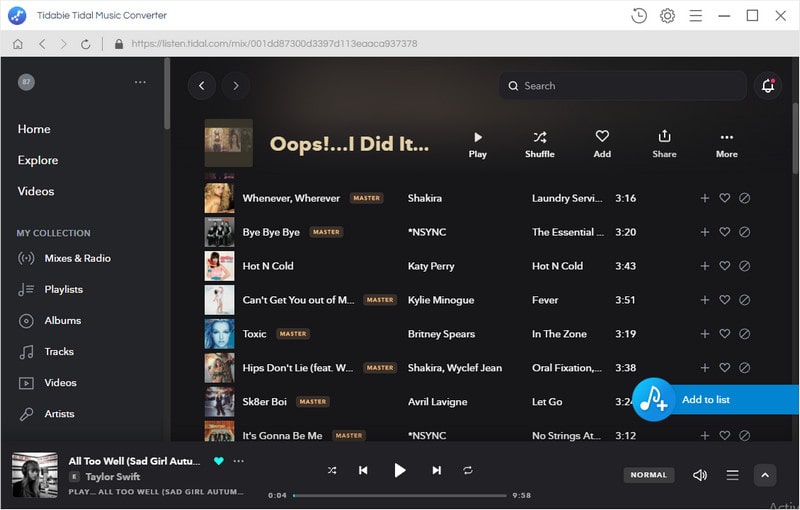
Task: Add Can't Get You out of M... to playlist
Action: pyautogui.click(x=705, y=300)
